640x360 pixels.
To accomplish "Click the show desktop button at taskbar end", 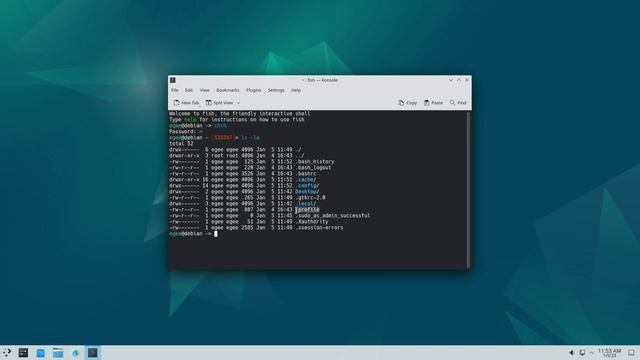I will click(631, 353).
